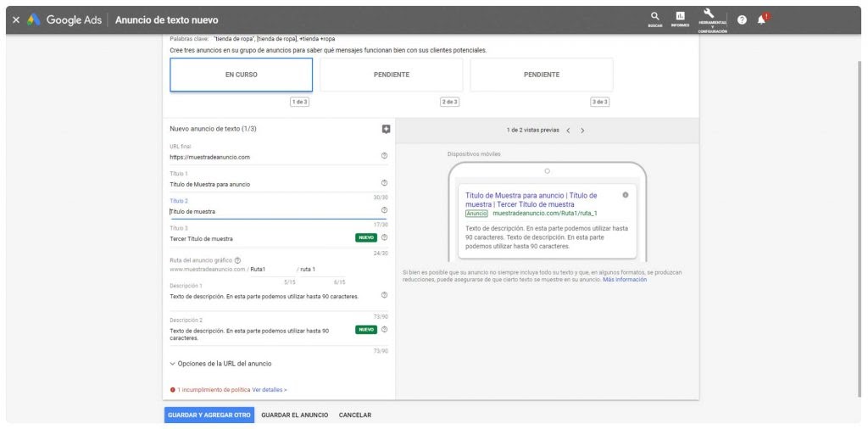Open the Informes reports icon

pos(680,19)
